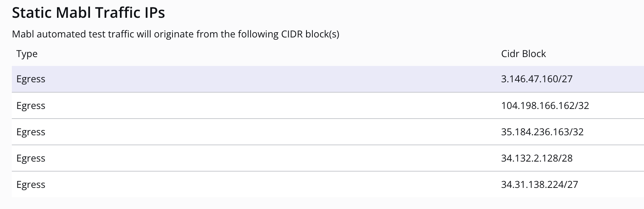Click Egress in the 3.146.47.160/27 row
This screenshot has width=644, height=209.
(x=31, y=79)
